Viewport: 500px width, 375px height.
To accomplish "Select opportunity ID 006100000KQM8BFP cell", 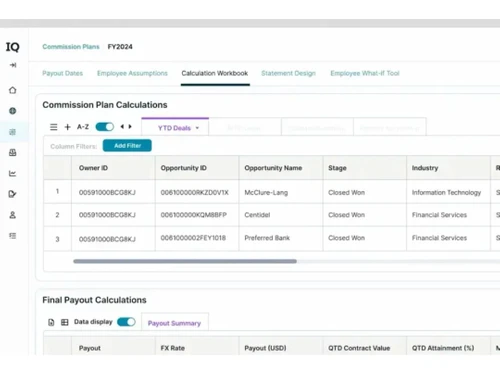I will pyautogui.click(x=197, y=215).
